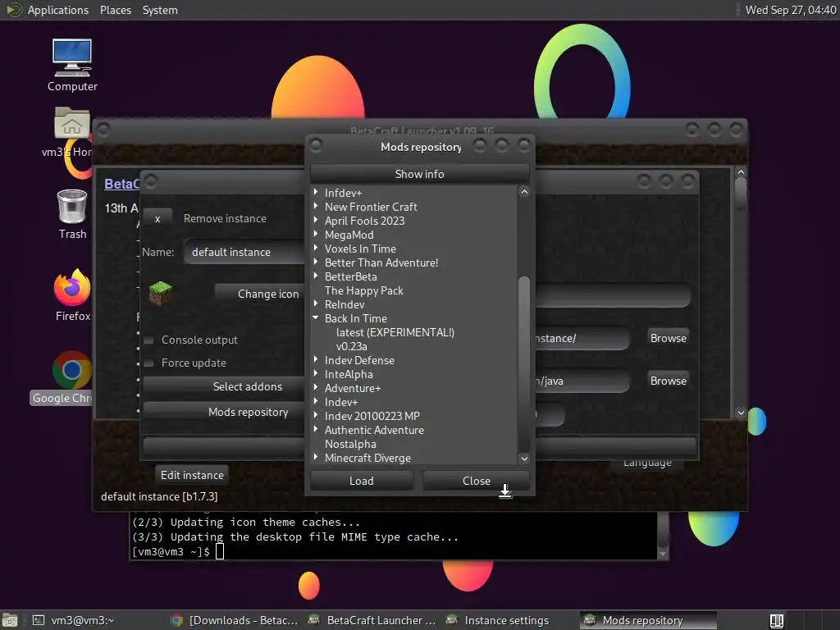Switch to BetaCraft Launcher taskbar item
The height and width of the screenshot is (630, 840).
tap(373, 620)
